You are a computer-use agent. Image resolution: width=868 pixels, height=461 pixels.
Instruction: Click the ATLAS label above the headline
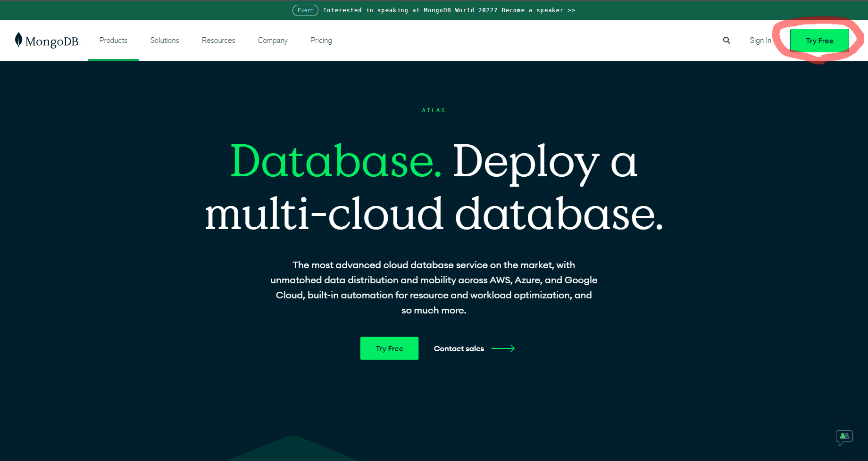(x=434, y=110)
